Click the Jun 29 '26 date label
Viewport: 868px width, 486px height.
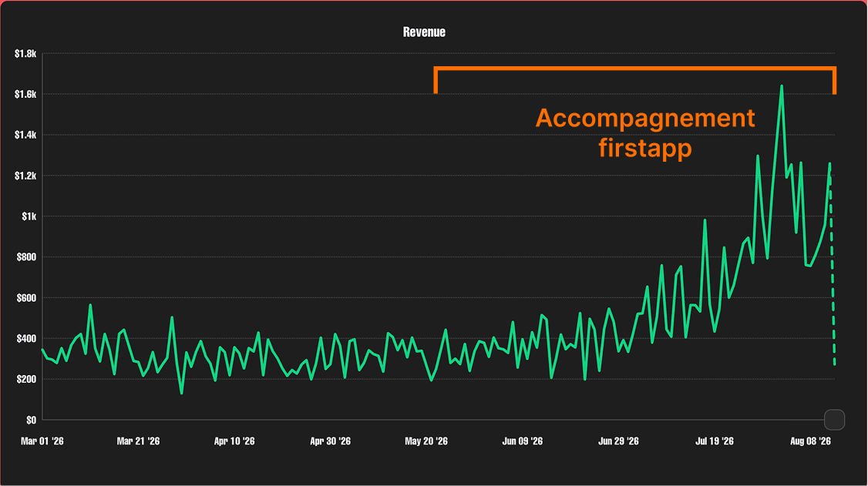coord(618,441)
